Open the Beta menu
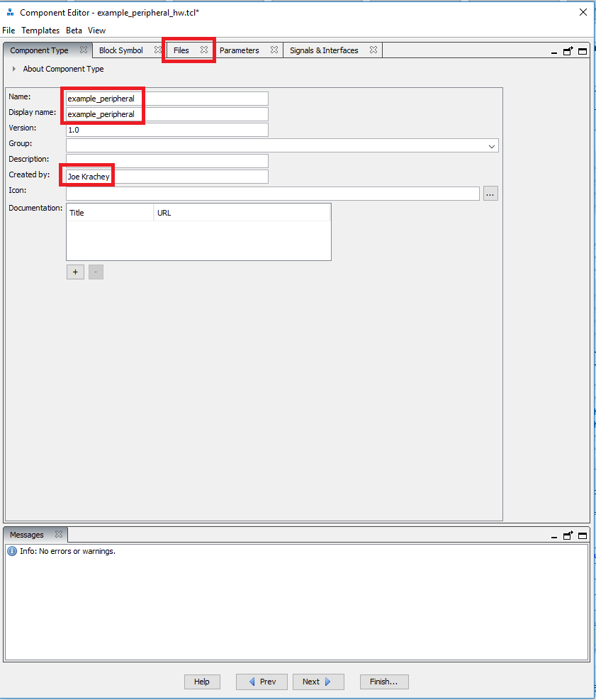Viewport: 596px width, 700px height. coord(74,30)
